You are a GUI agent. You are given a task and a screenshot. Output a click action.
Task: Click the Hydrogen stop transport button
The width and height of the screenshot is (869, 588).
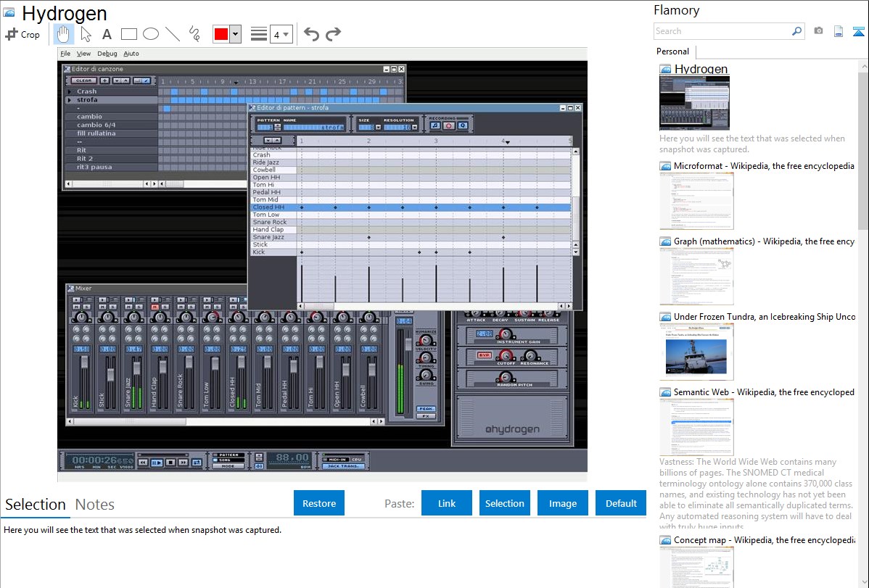point(170,462)
